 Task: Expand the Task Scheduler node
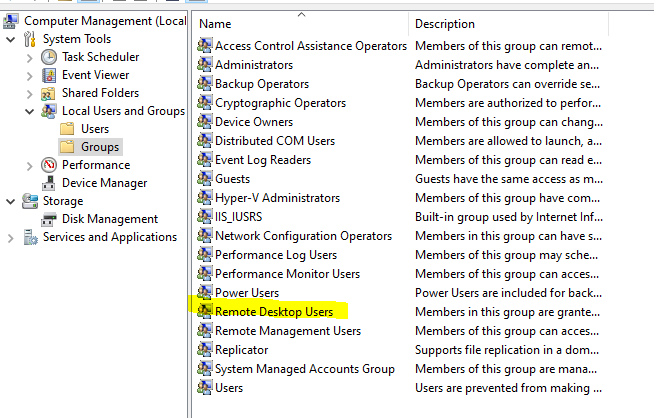pos(29,58)
